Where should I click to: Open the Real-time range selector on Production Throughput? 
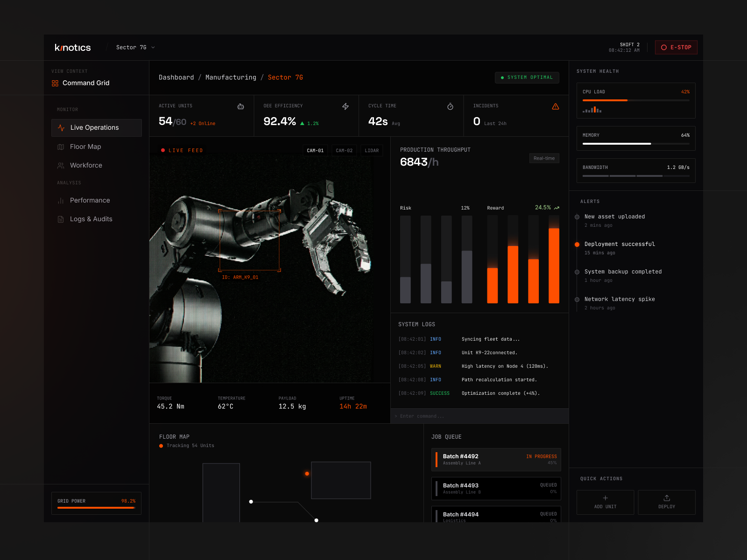tap(544, 158)
